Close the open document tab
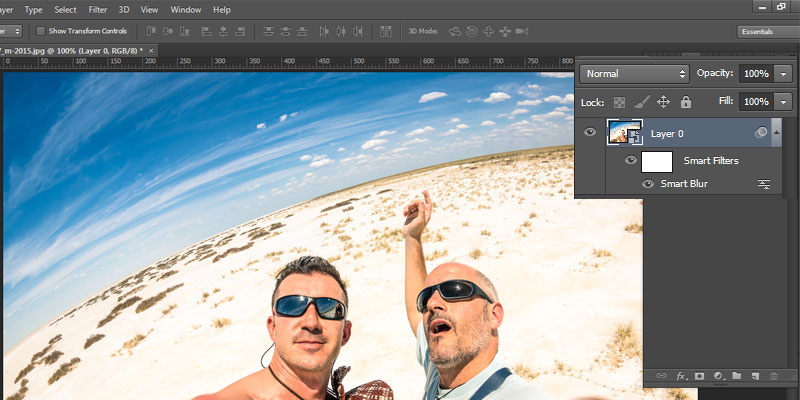Screen dimensions: 800x400 click(x=151, y=51)
